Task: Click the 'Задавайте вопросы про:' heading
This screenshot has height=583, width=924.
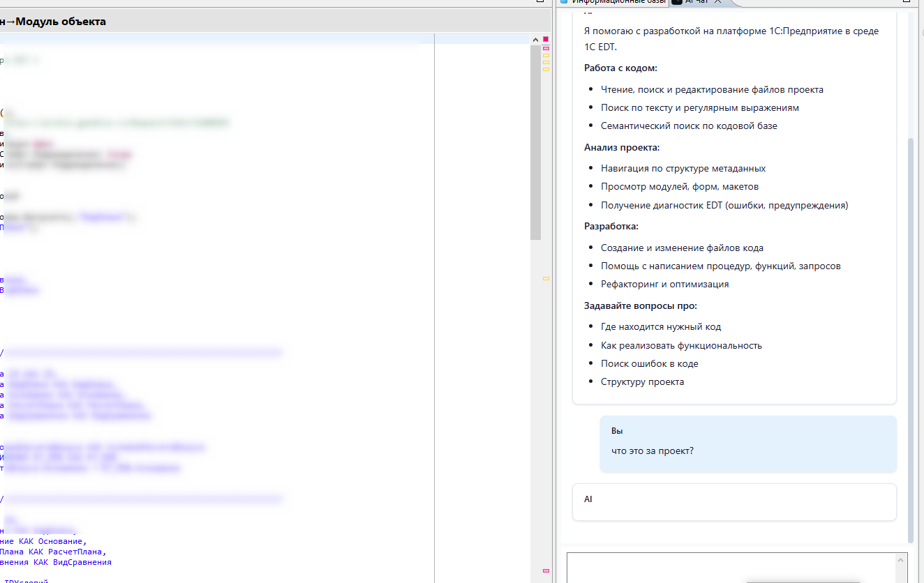Action: click(x=641, y=306)
